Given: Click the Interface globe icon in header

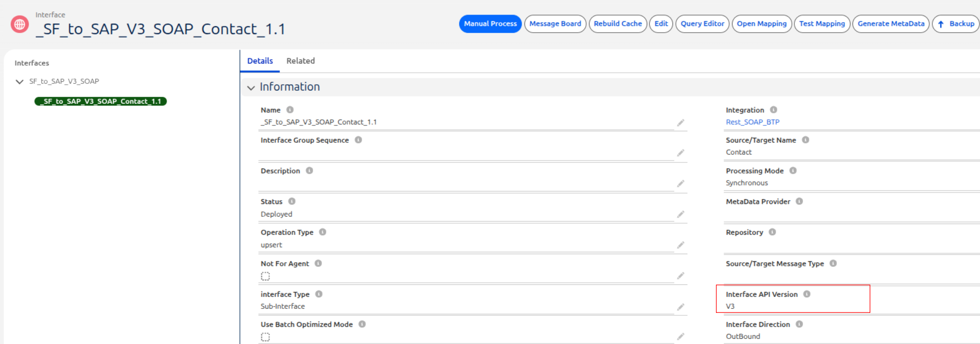Looking at the screenshot, I should coord(20,24).
